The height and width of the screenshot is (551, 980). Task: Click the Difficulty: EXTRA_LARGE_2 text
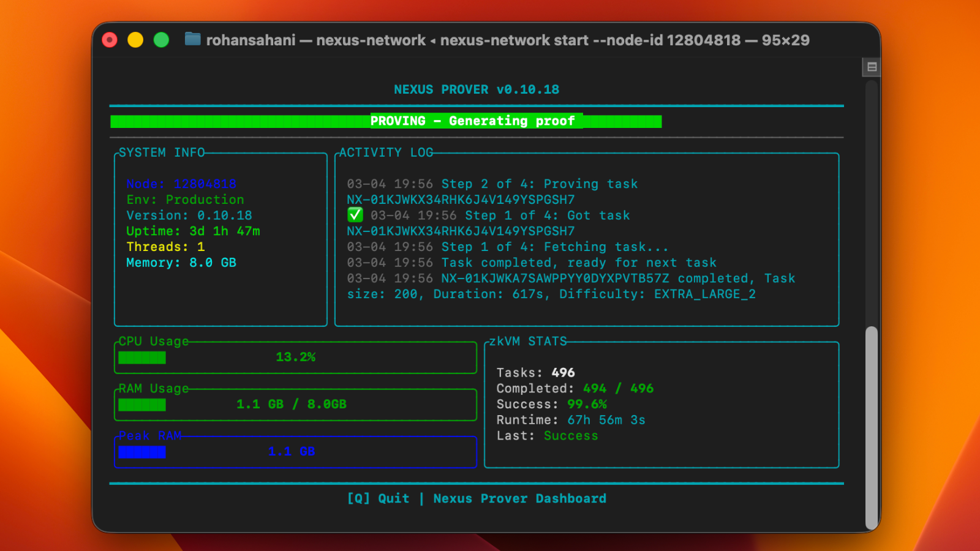coord(657,294)
